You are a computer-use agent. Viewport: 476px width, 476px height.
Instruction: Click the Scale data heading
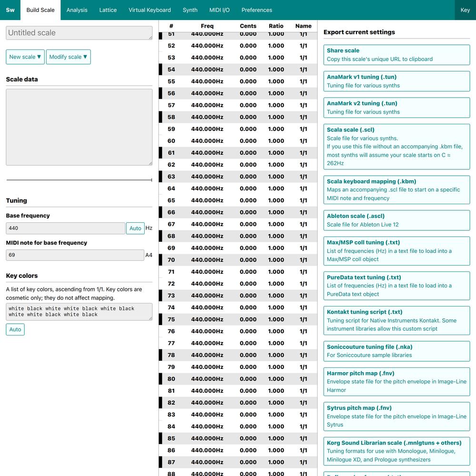(22, 79)
